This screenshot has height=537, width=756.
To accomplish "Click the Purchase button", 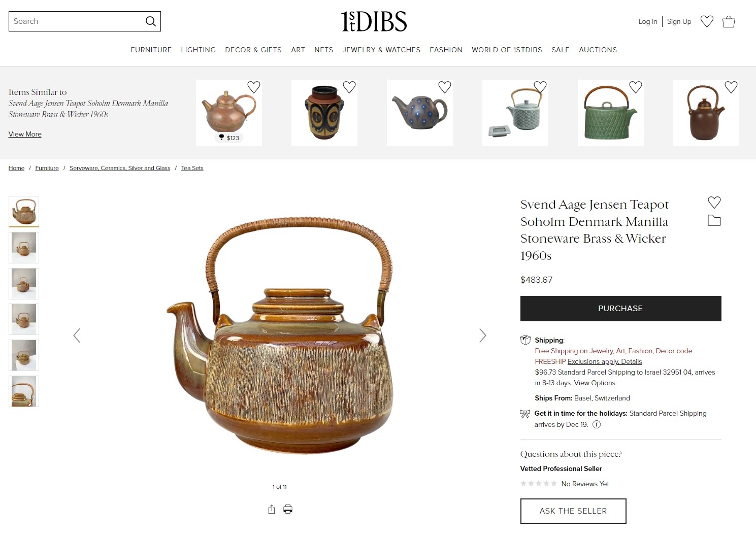I will (x=620, y=309).
